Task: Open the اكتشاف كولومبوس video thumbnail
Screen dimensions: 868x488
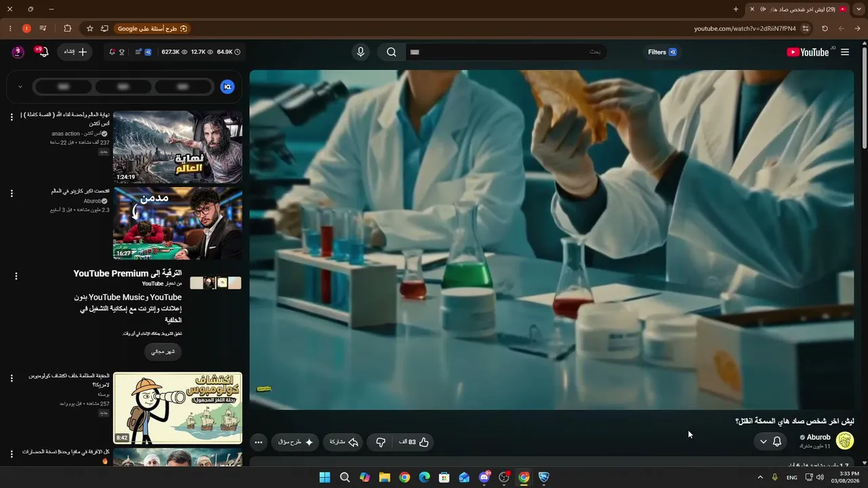Action: tap(178, 408)
